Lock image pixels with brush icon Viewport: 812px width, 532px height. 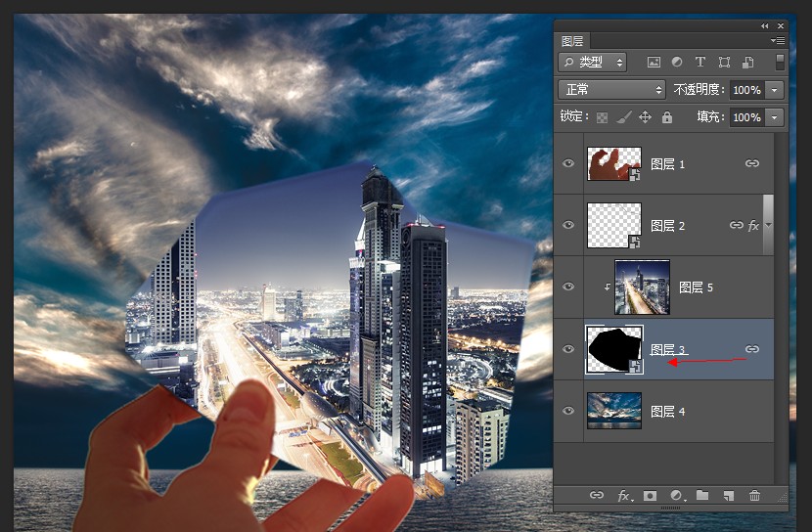[624, 117]
